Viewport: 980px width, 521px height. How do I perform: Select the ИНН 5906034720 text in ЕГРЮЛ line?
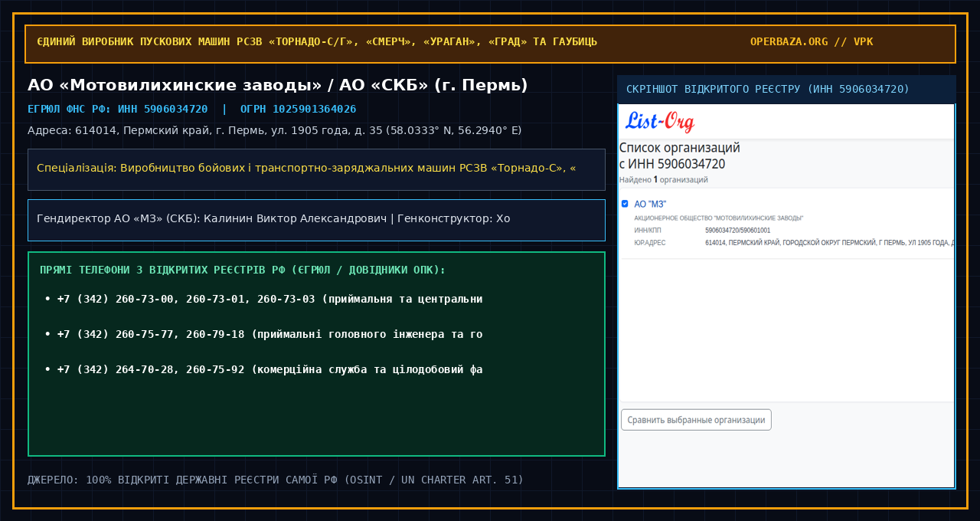coord(162,109)
